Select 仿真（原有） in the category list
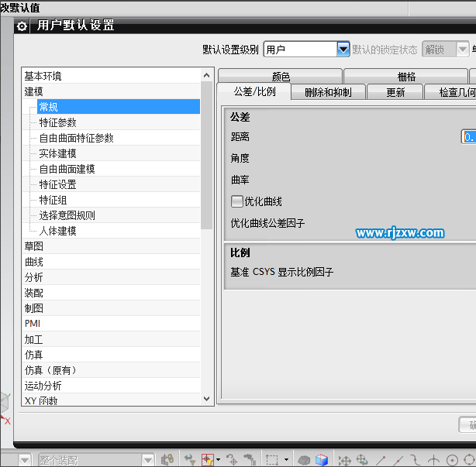This screenshot has width=476, height=467. pos(111,370)
